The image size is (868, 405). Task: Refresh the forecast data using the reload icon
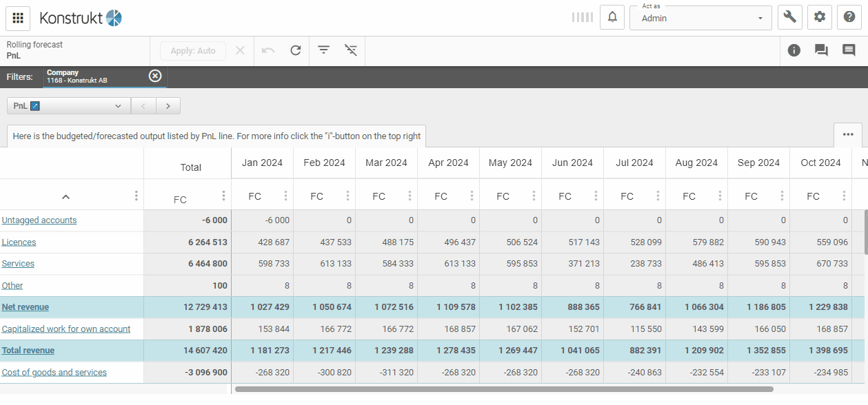point(296,50)
